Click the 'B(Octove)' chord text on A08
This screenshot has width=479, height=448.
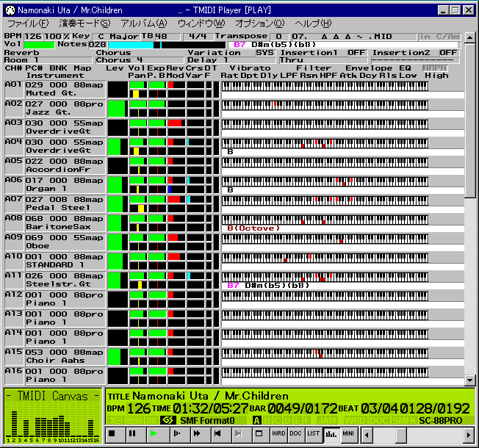pos(253,228)
